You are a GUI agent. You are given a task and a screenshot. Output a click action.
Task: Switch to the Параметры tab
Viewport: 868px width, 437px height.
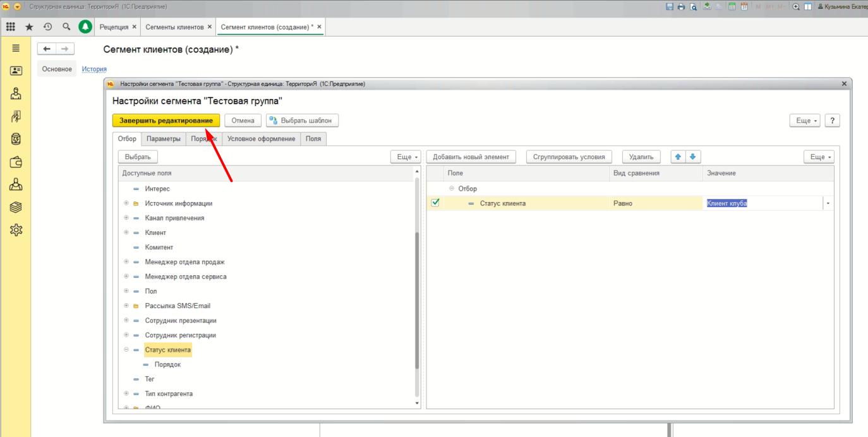click(163, 139)
